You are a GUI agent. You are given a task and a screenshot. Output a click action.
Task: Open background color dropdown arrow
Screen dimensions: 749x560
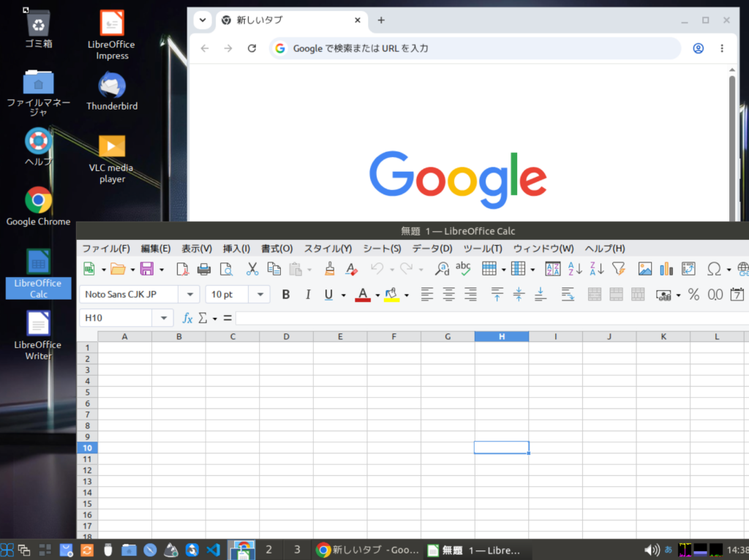click(407, 295)
